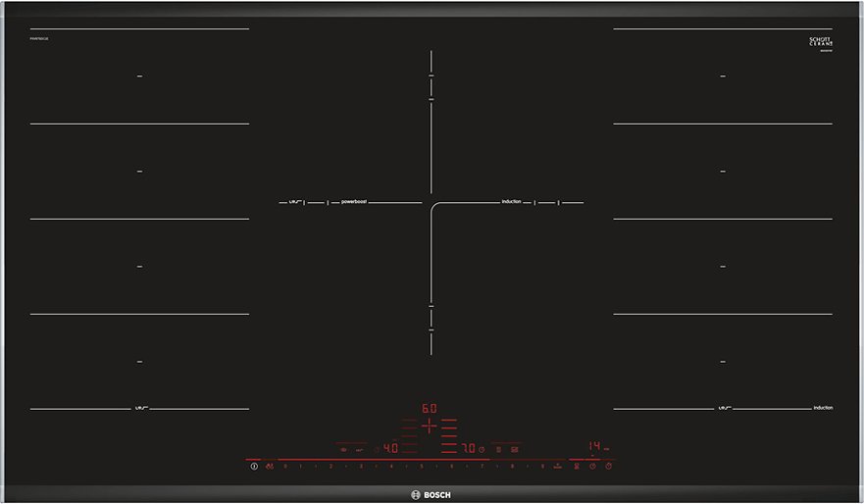Tap the BOSCH logo
The height and width of the screenshot is (504, 864).
coord(431,494)
